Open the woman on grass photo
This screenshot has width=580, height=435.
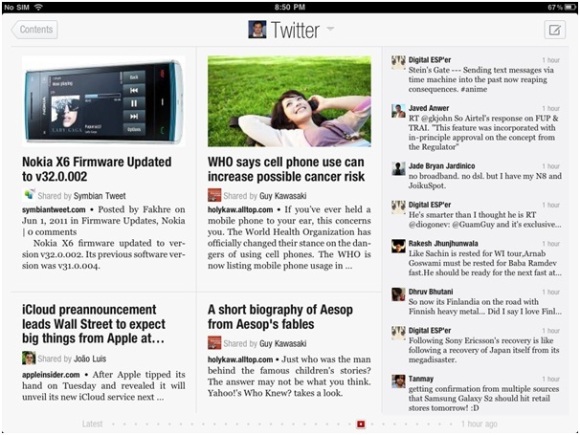[x=289, y=101]
